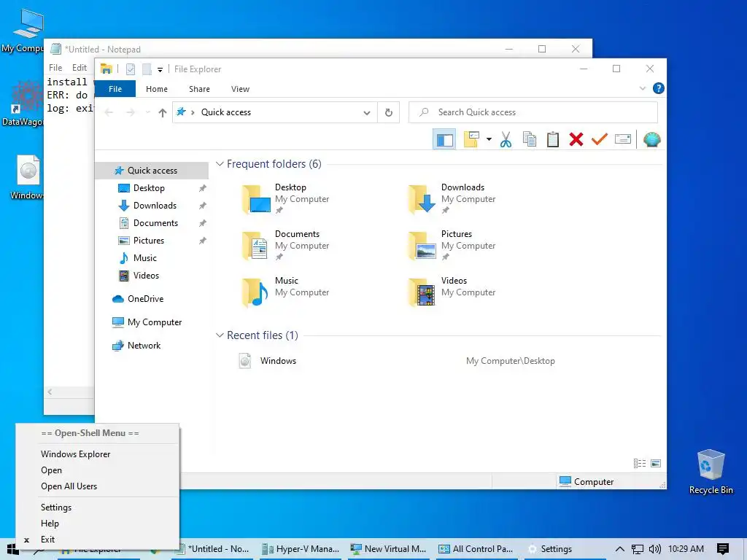Viewport: 747px width, 560px height.
Task: Select Pictures in navigation pane
Action: coord(149,241)
